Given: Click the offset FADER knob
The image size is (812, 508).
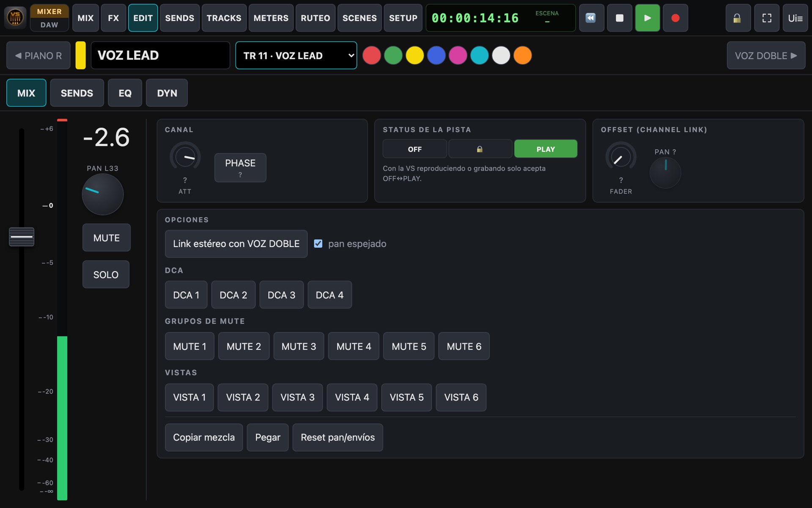Looking at the screenshot, I should click(621, 157).
